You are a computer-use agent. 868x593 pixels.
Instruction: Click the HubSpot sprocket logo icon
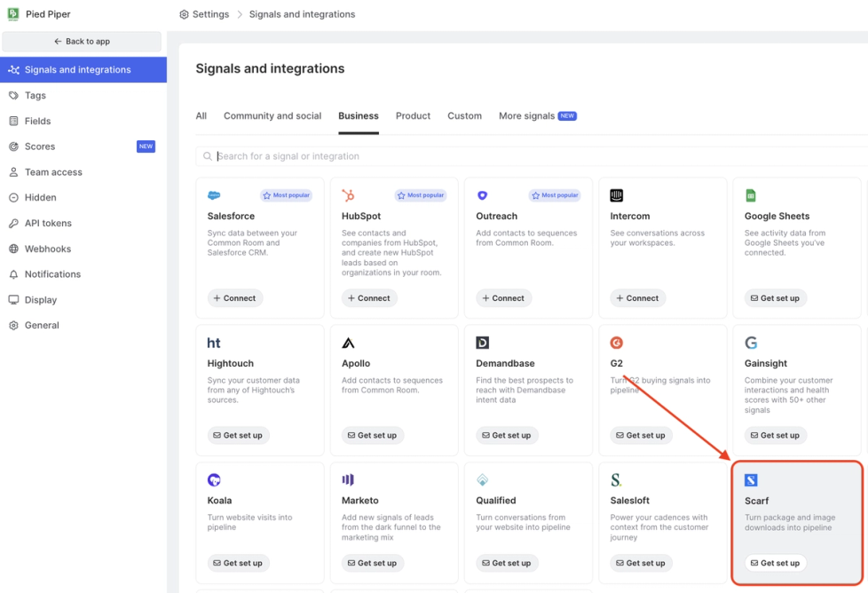(348, 195)
